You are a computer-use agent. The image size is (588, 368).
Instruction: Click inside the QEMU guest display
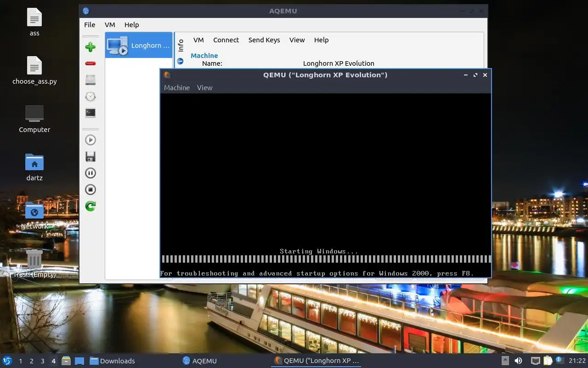(325, 185)
